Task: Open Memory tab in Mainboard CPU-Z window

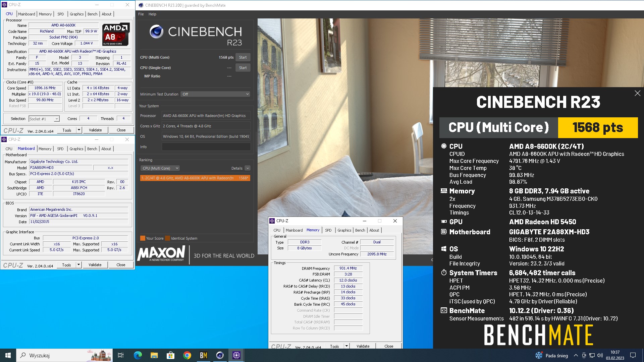Action: (45, 149)
